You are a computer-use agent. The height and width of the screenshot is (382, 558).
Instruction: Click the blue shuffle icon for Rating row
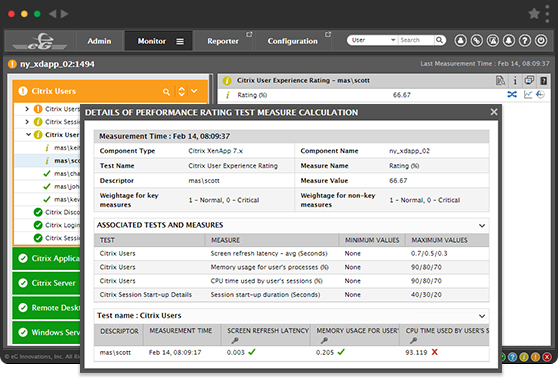click(512, 94)
